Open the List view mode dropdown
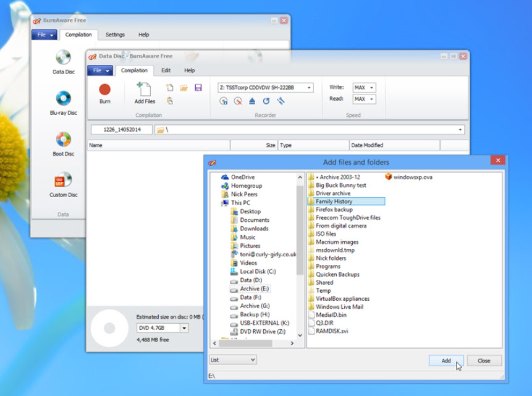This screenshot has height=396, width=532. click(233, 360)
